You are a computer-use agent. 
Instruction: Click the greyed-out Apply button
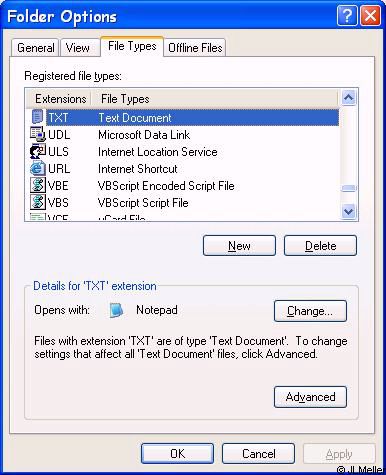(339, 454)
